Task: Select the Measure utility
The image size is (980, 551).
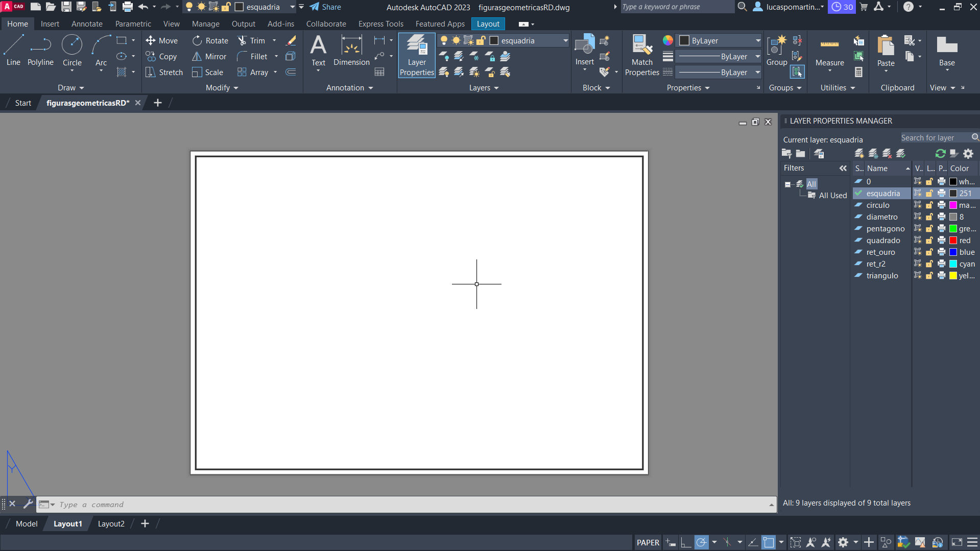Action: tap(829, 51)
